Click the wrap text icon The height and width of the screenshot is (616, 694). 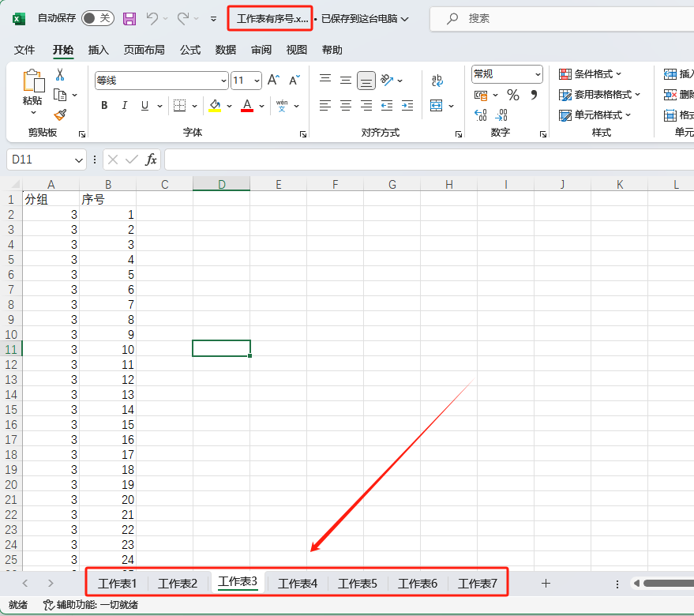click(437, 81)
